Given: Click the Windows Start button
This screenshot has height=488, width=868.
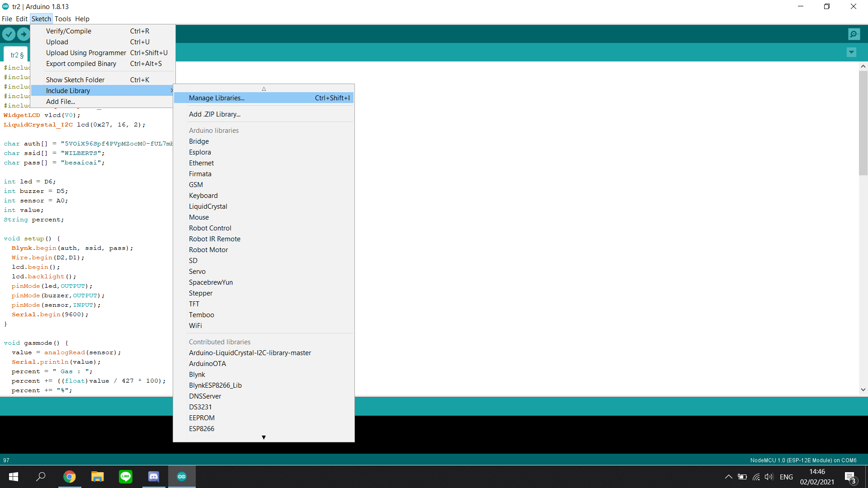Looking at the screenshot, I should [x=14, y=477].
